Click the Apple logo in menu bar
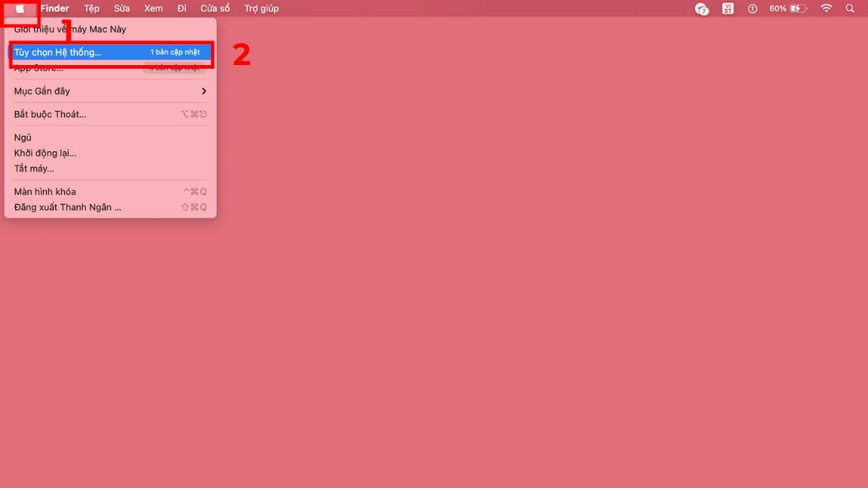The width and height of the screenshot is (868, 488). (x=20, y=9)
